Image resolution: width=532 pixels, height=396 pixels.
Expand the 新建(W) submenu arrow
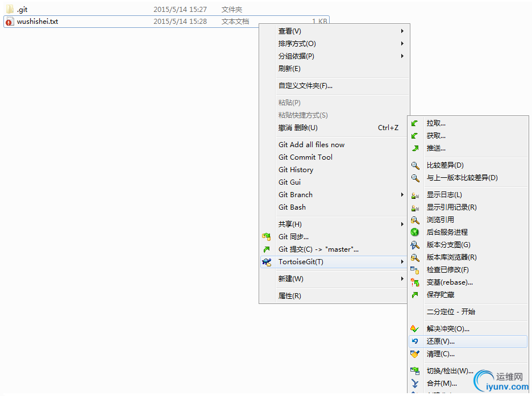coord(402,279)
